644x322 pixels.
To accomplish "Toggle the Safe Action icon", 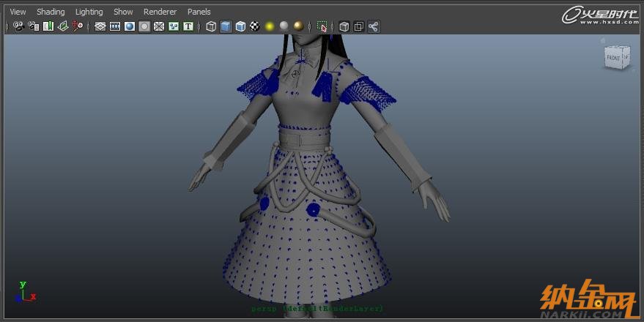I will pyautogui.click(x=174, y=26).
